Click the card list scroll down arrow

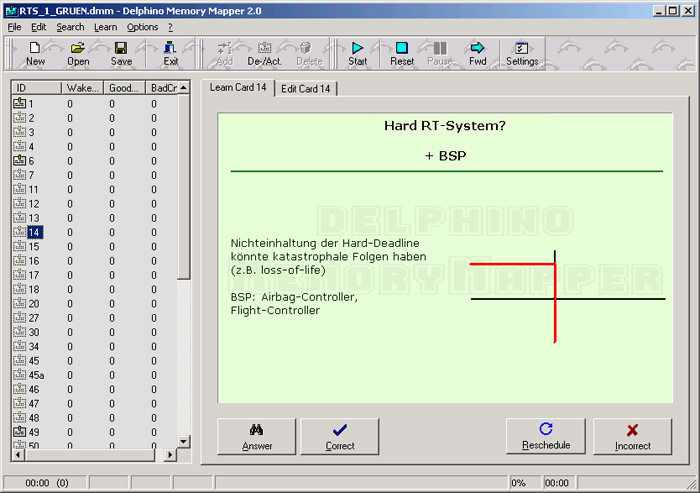tap(183, 442)
